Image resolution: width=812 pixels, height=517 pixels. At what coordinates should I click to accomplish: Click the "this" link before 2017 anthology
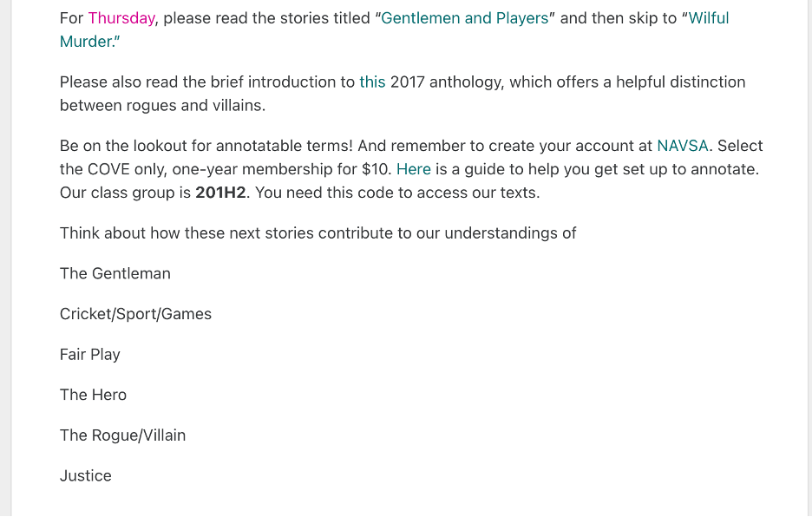(x=372, y=82)
